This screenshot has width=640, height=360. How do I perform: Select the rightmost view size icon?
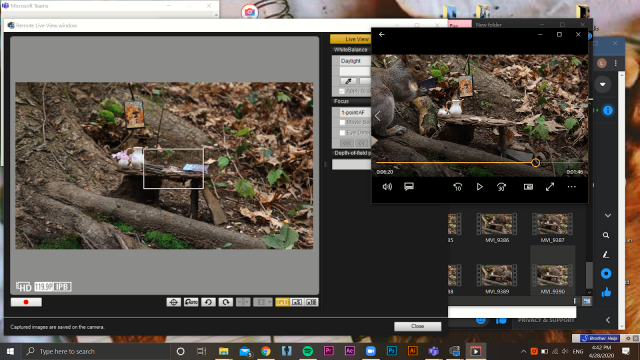coord(311,302)
